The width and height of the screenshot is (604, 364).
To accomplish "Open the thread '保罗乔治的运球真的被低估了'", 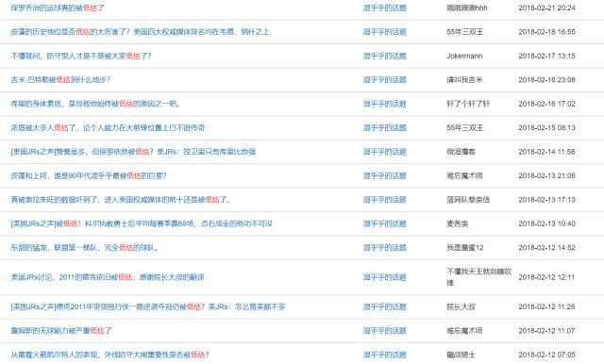I will tap(58, 8).
